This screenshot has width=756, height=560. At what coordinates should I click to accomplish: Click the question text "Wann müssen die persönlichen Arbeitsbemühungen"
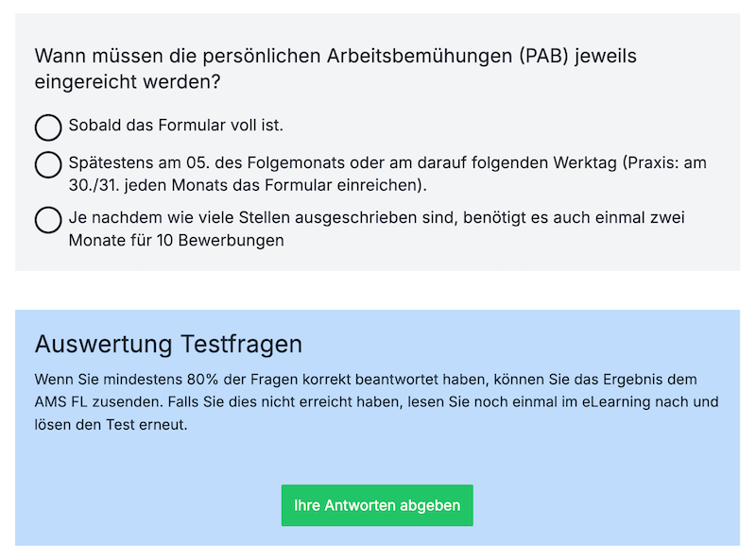(x=274, y=56)
